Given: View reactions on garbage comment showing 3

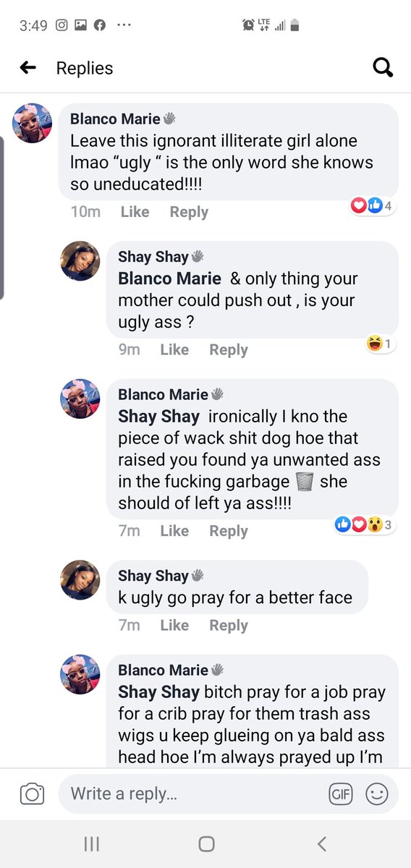Looking at the screenshot, I should (365, 524).
